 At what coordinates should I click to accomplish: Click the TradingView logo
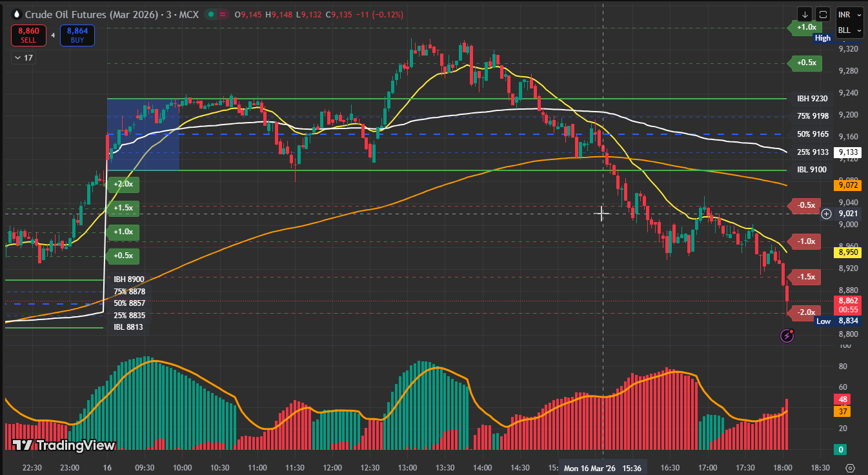point(64,445)
